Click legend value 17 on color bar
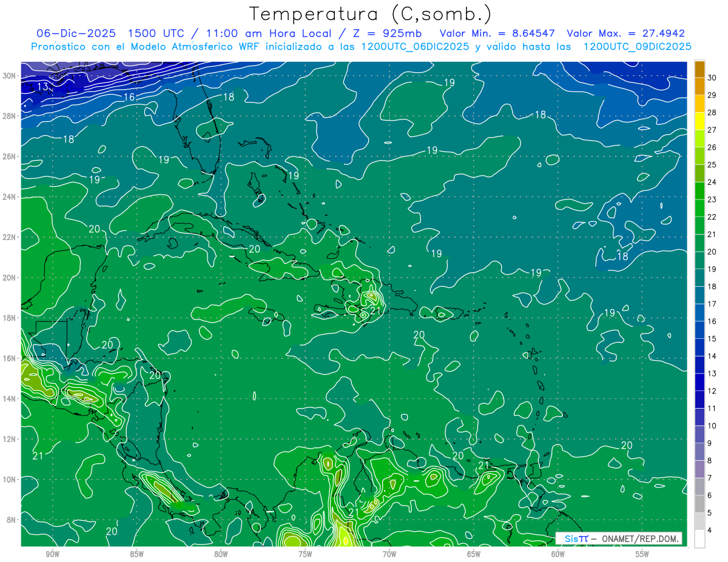Viewport: 728px width, 562px height. (712, 304)
